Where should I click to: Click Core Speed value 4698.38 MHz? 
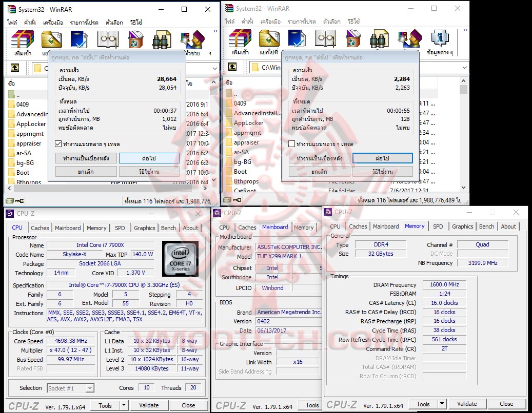pos(71,341)
